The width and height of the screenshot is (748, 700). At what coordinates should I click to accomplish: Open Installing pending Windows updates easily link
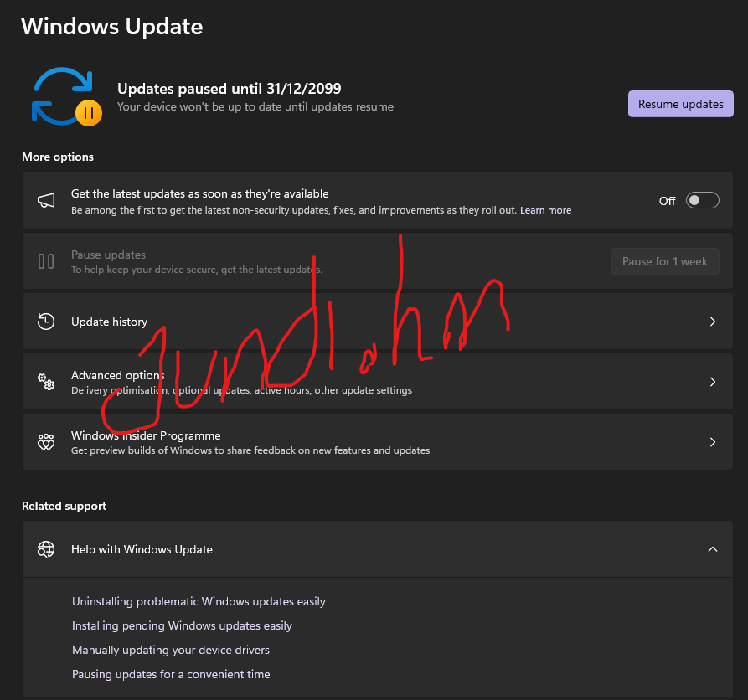point(182,625)
